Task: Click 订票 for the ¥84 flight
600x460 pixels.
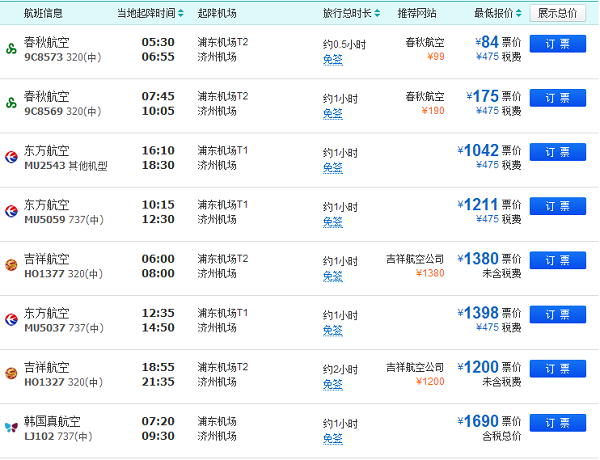Action: pos(557,44)
